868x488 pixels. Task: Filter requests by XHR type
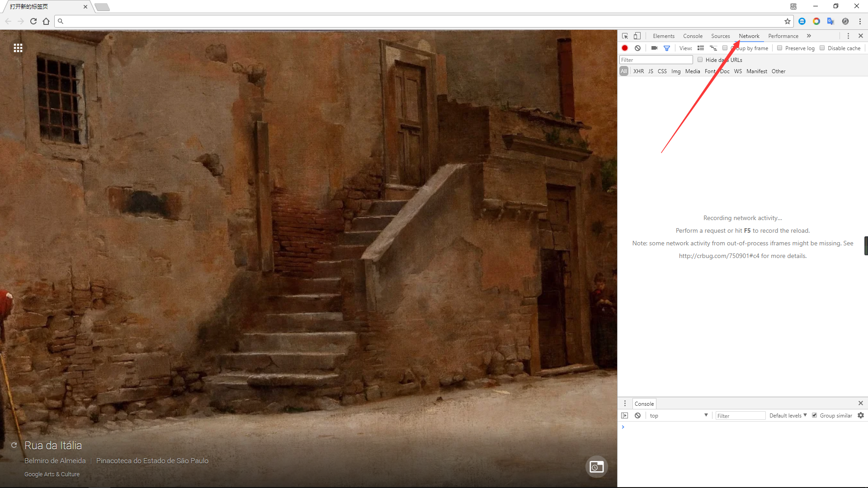pos(638,71)
